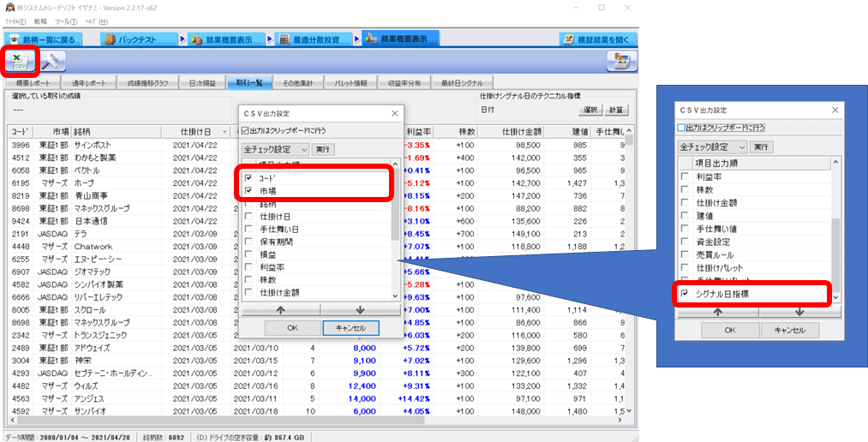
Task: Open 検証結果を開く button
Action: point(598,39)
